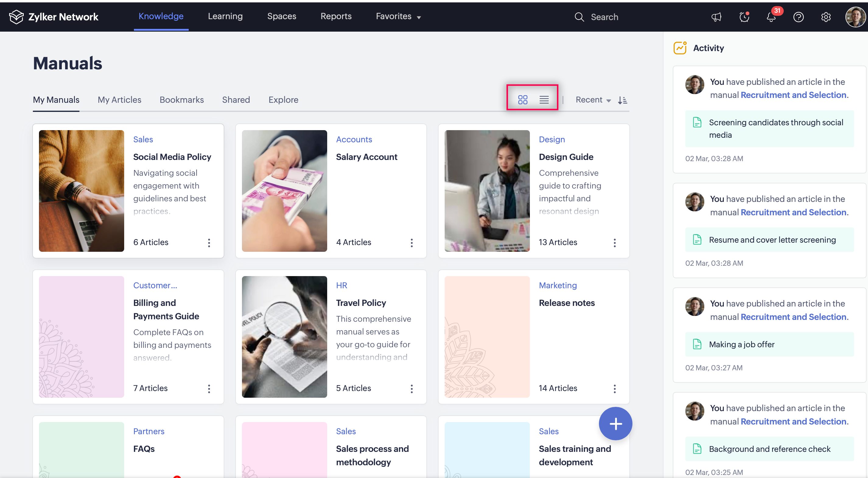This screenshot has width=868, height=478.
Task: Open the Recent sort dropdown
Action: (593, 100)
